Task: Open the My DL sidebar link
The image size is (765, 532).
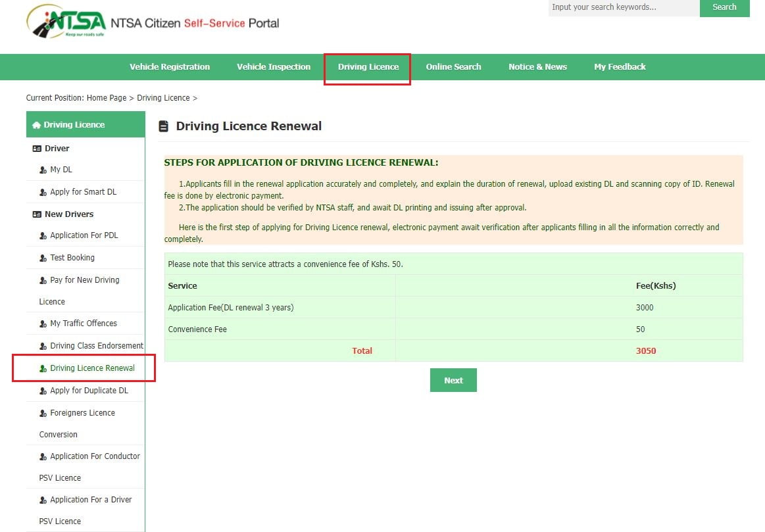Action: click(61, 170)
